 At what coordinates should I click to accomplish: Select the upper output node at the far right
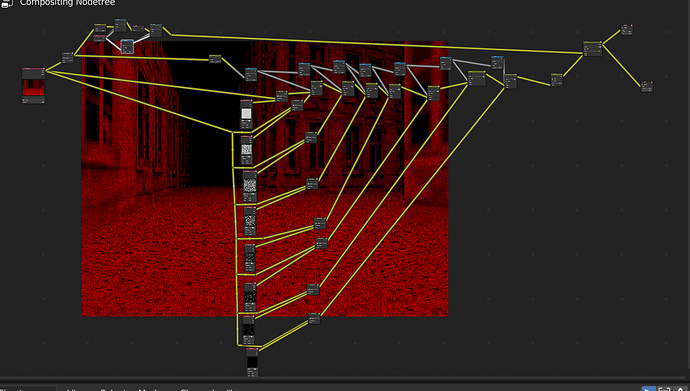(x=627, y=29)
